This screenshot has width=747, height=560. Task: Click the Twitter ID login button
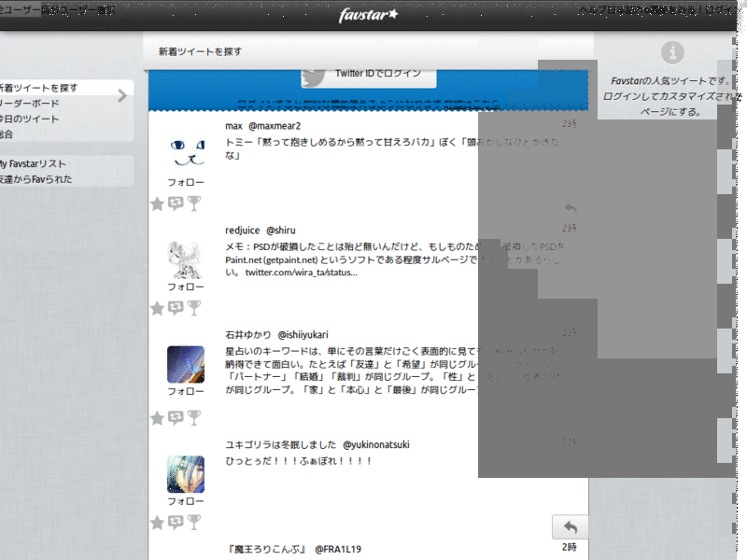369,77
